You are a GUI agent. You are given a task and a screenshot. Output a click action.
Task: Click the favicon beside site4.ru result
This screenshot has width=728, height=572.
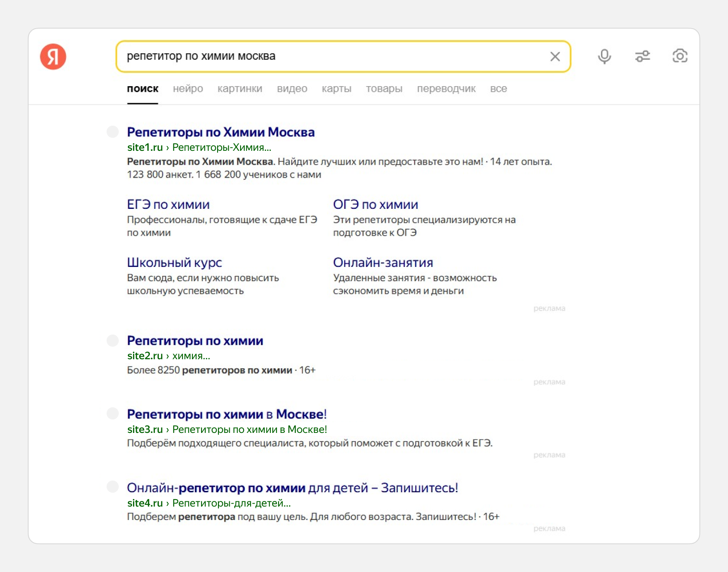coord(113,487)
